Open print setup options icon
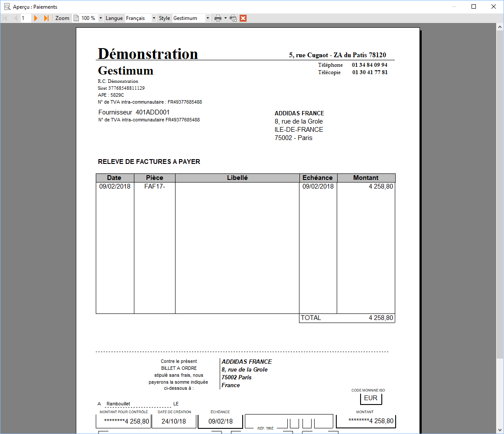This screenshot has width=504, height=434. pyautogui.click(x=233, y=18)
